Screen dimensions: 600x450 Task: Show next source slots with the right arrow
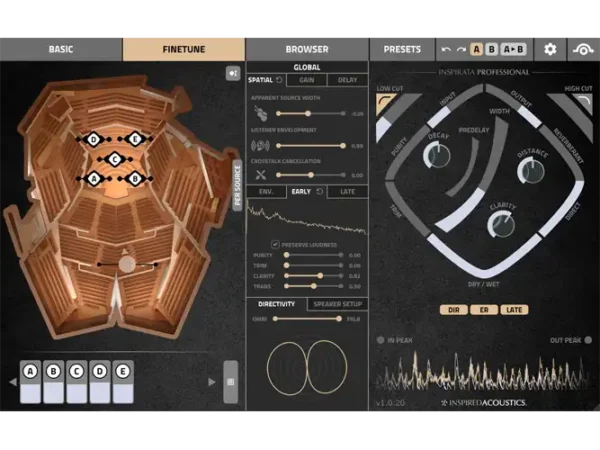tap(212, 382)
